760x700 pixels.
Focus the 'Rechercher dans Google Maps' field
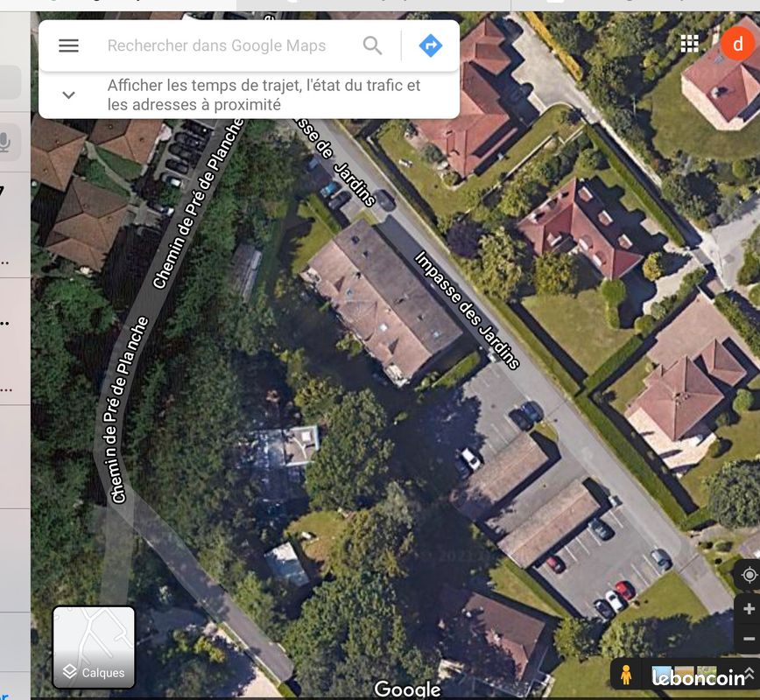point(216,45)
